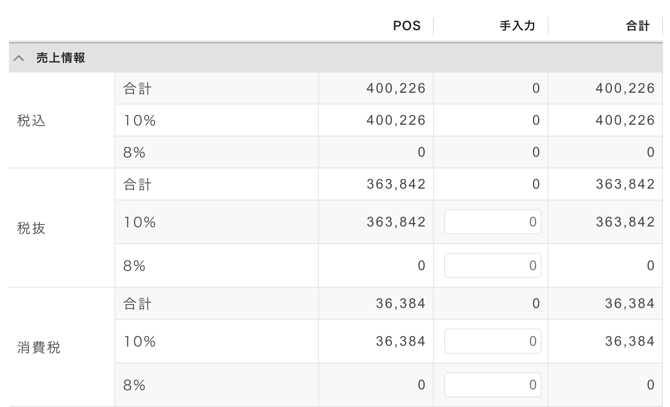This screenshot has width=670, height=407.
Task: Click the 税込 合計 POS value 400,226
Action: (396, 88)
